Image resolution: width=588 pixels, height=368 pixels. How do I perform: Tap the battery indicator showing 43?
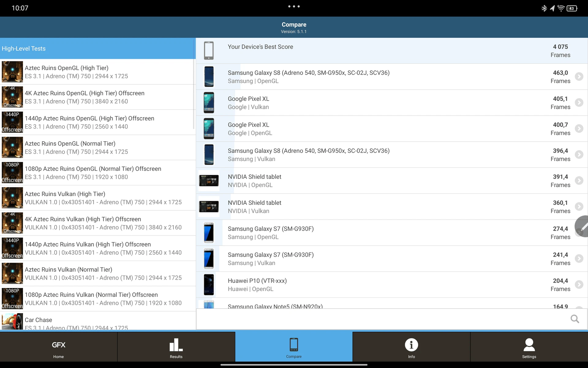pyautogui.click(x=572, y=8)
